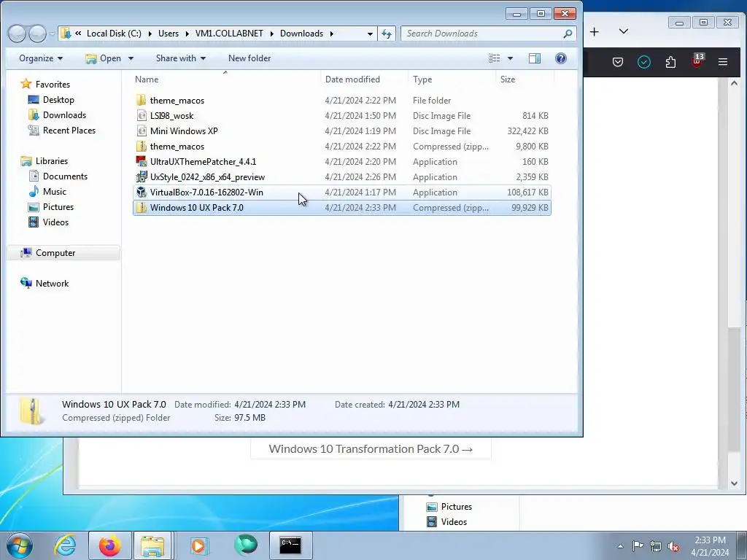Open Explorer help question mark icon
This screenshot has height=560, width=747.
tap(561, 58)
